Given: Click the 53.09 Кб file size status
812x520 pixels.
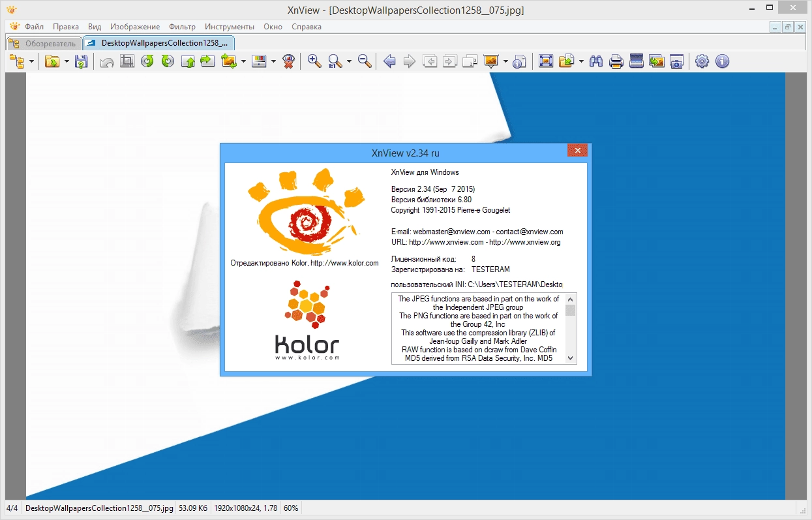Looking at the screenshot, I should click(193, 508).
